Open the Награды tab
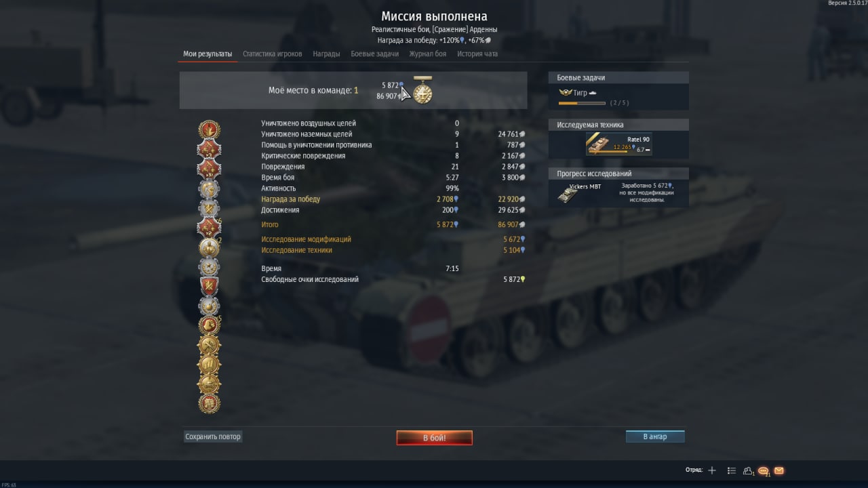868x488 pixels. pos(326,54)
